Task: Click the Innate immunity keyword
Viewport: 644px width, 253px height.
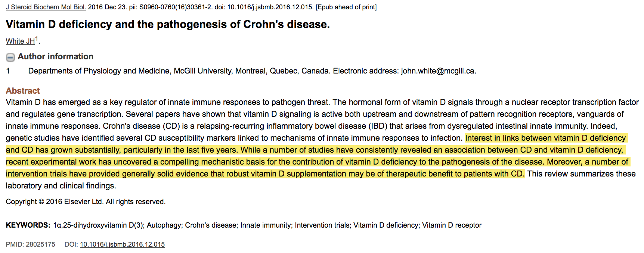Action: pos(265,225)
